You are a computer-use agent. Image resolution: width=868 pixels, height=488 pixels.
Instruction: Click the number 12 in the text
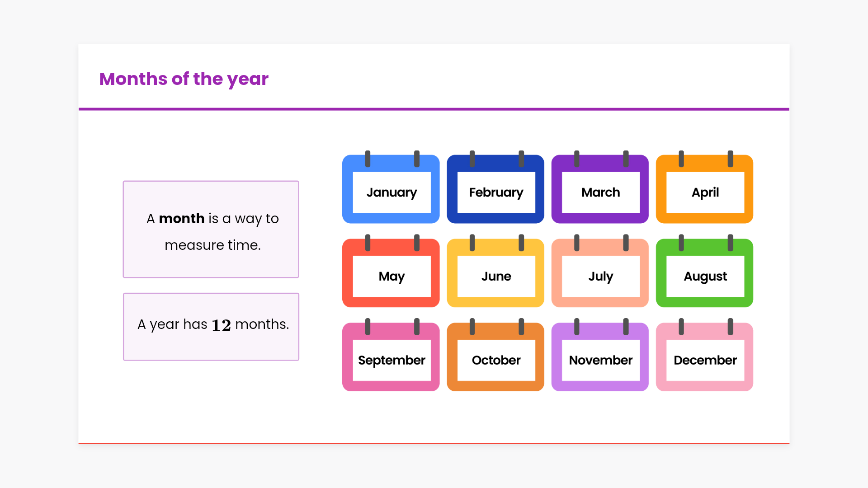point(221,325)
